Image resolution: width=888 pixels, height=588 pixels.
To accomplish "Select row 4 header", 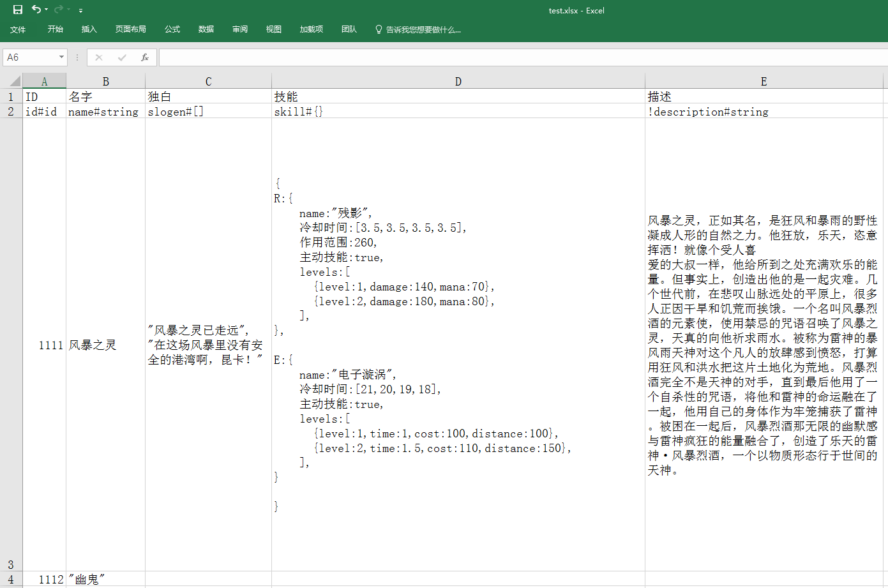I will (11, 579).
